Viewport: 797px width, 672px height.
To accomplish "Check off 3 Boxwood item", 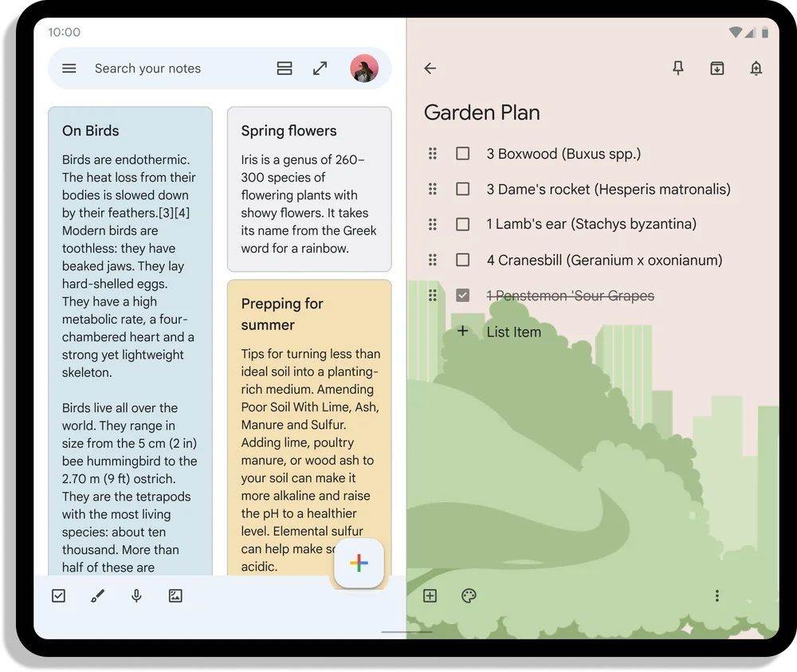I will tap(462, 153).
